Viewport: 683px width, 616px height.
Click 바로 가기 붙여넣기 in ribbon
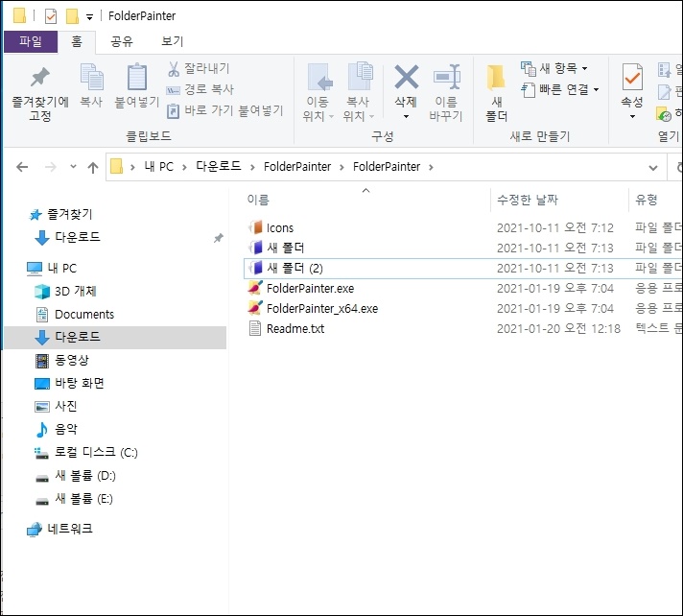pyautogui.click(x=225, y=110)
